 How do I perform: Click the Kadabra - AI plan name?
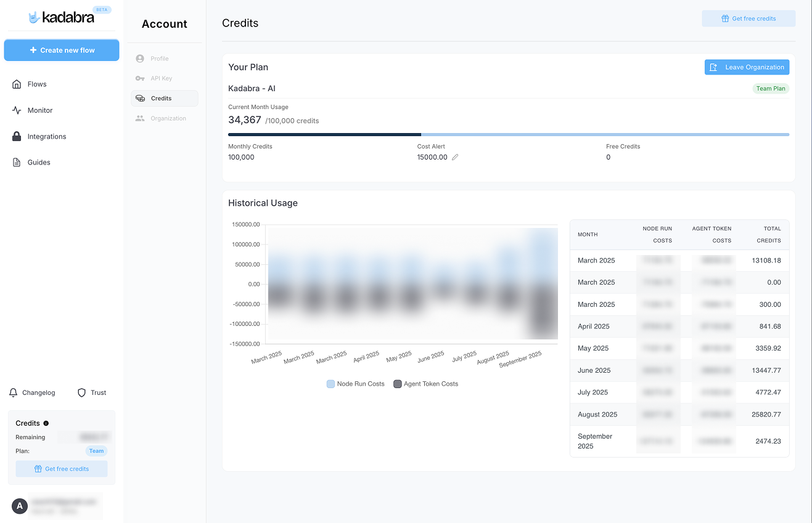click(x=252, y=89)
